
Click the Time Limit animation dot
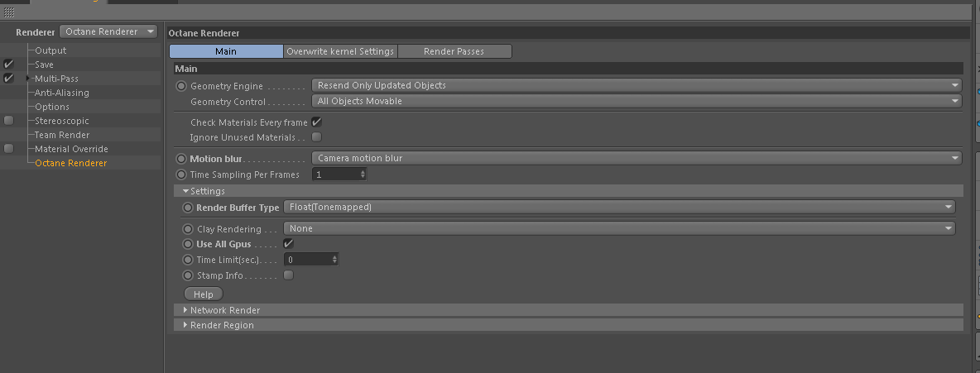(x=188, y=260)
